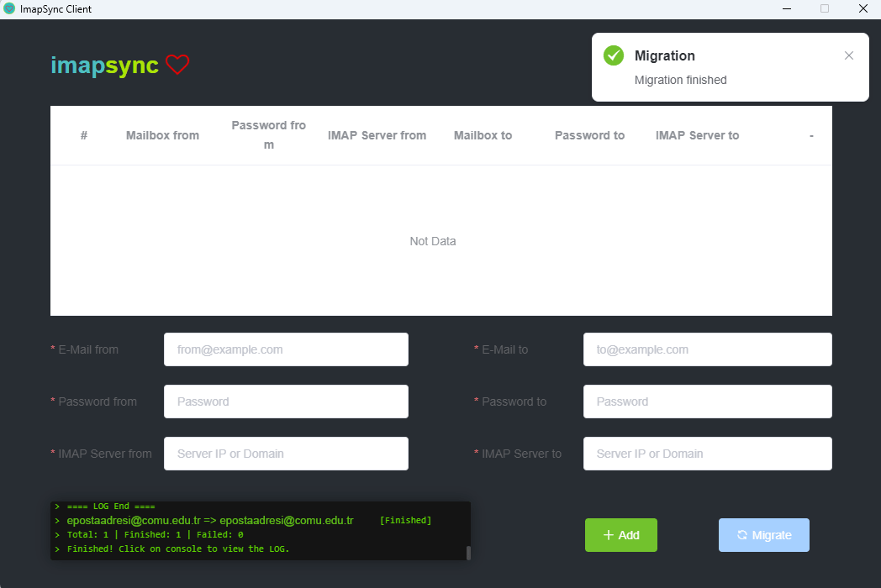Click the 'E-Mail from' field label
Viewport: 881px width, 588px height.
coord(88,350)
